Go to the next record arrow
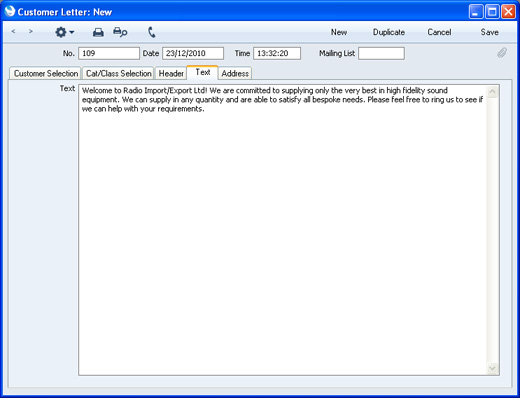 pos(31,32)
